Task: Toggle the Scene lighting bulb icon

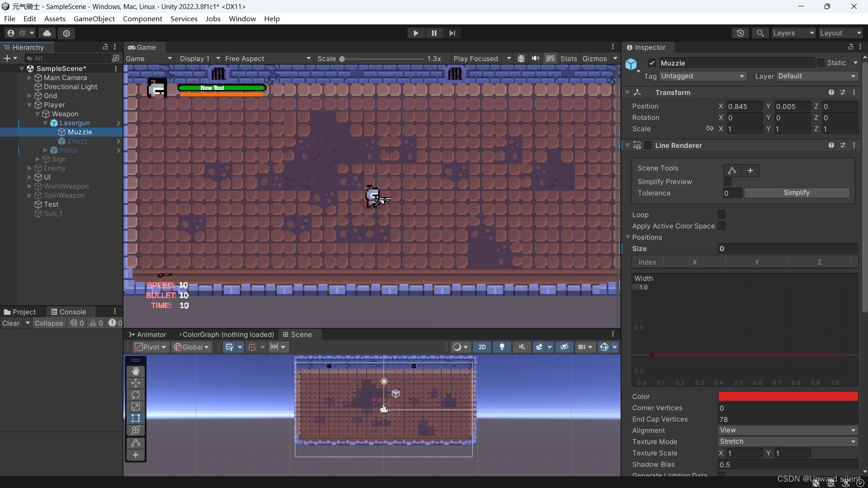Action: point(502,347)
